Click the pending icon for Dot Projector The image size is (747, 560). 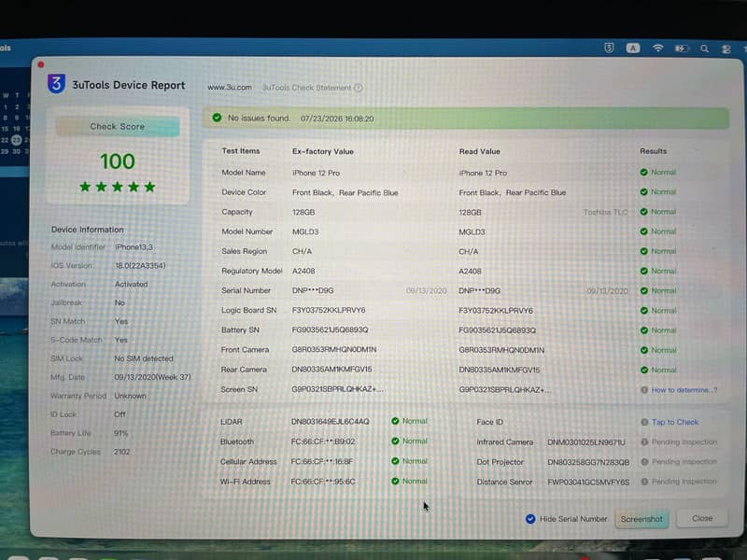644,461
